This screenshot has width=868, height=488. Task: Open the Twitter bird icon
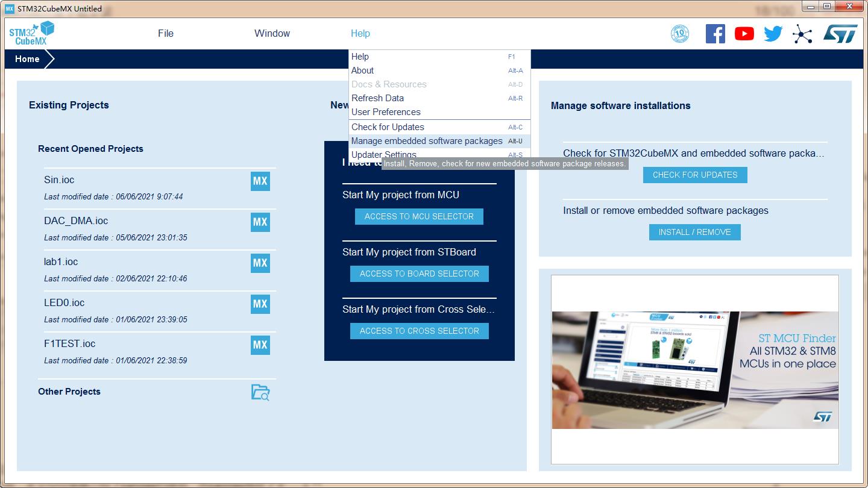pyautogui.click(x=773, y=34)
